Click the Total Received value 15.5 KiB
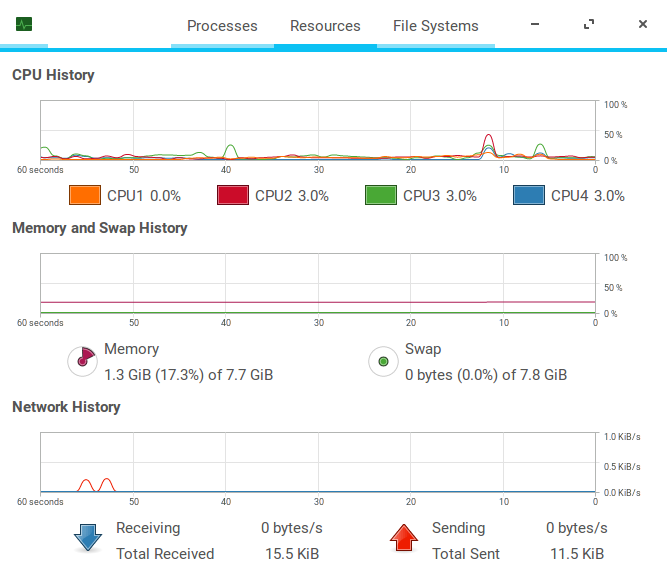 coord(292,553)
